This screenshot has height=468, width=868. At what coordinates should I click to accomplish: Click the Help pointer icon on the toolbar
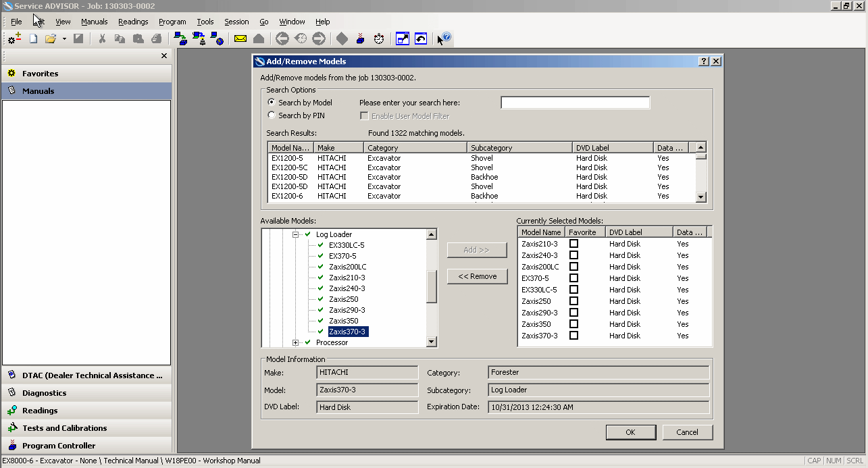pyautogui.click(x=442, y=38)
